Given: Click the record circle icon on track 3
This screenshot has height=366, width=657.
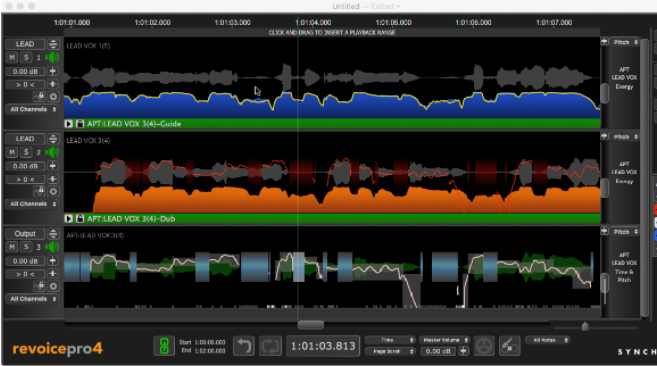Looking at the screenshot, I should coord(53,286).
